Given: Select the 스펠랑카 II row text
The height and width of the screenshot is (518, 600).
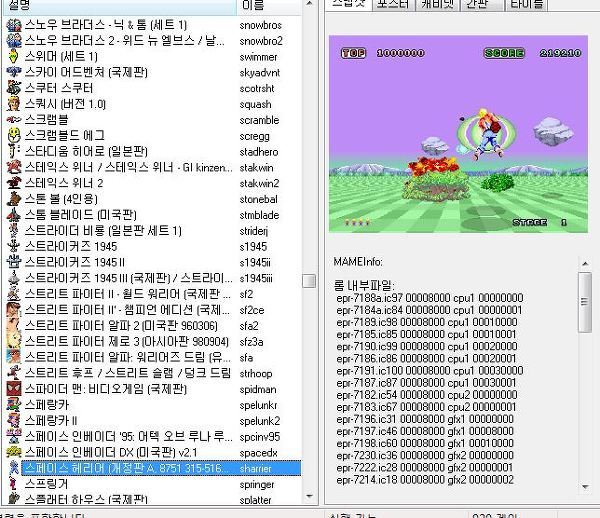Looking at the screenshot, I should pyautogui.click(x=51, y=421).
